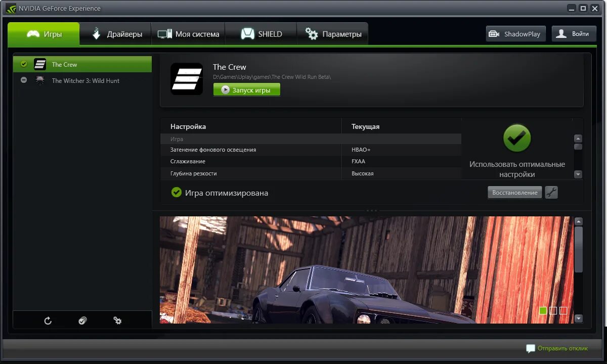Screen dimensions: 607x364
Task: Select The Crew in games list
Action: (82, 64)
